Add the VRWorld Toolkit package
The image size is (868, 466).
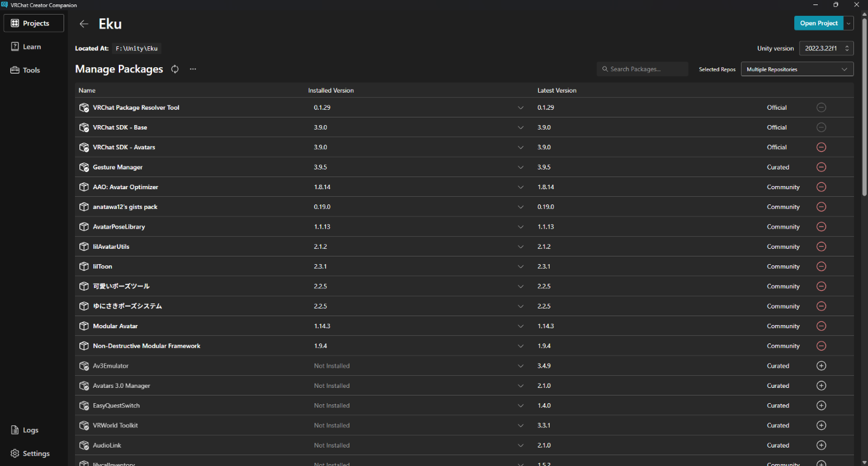point(821,425)
